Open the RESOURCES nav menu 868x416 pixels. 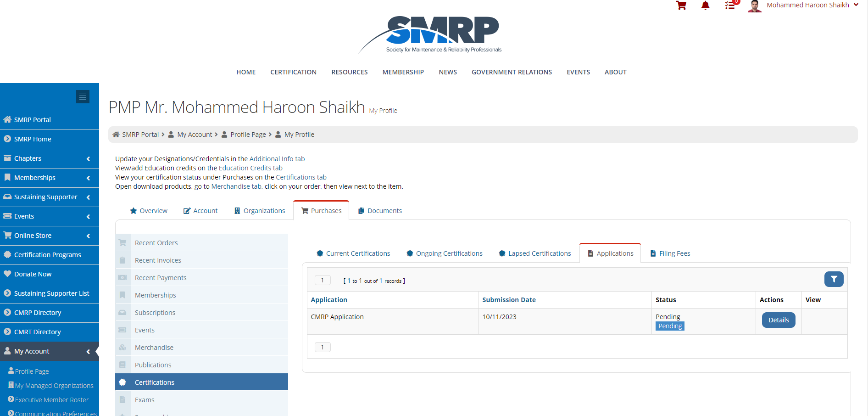coord(350,72)
